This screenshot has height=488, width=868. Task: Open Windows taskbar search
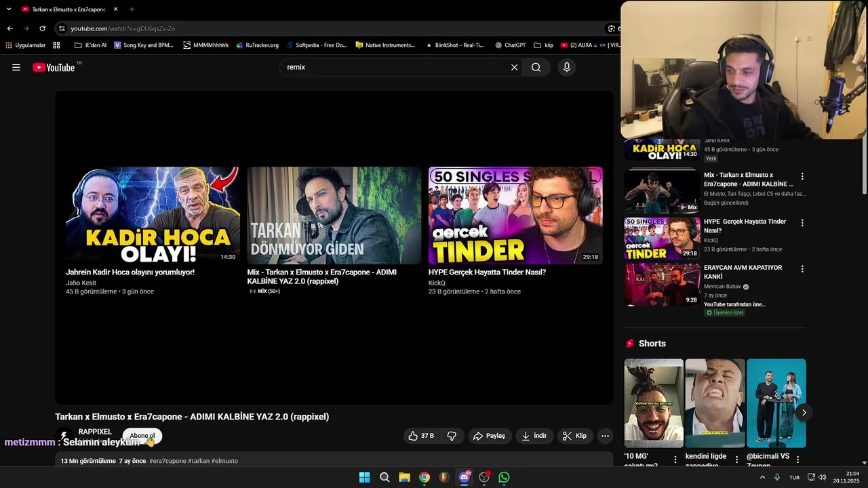coord(384,477)
